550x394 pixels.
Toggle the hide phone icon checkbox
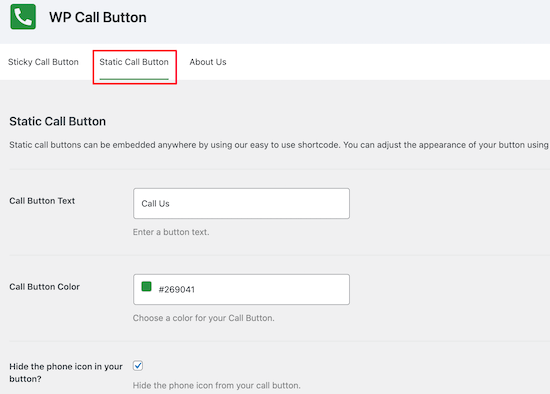click(138, 366)
